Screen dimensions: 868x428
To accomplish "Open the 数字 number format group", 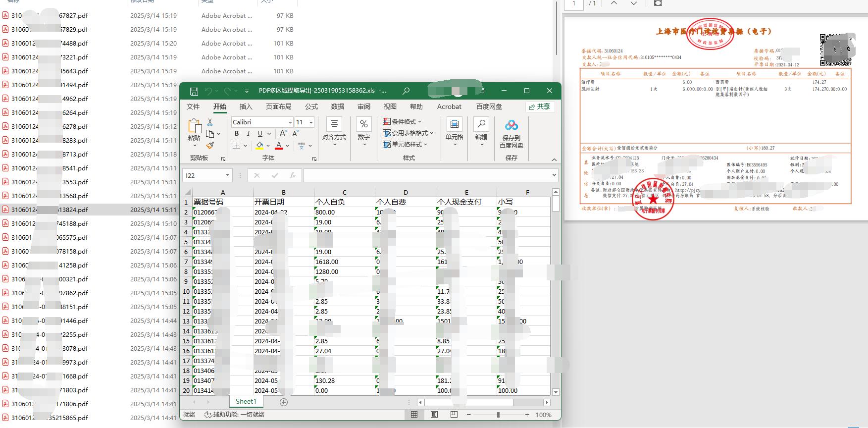I will (x=364, y=132).
